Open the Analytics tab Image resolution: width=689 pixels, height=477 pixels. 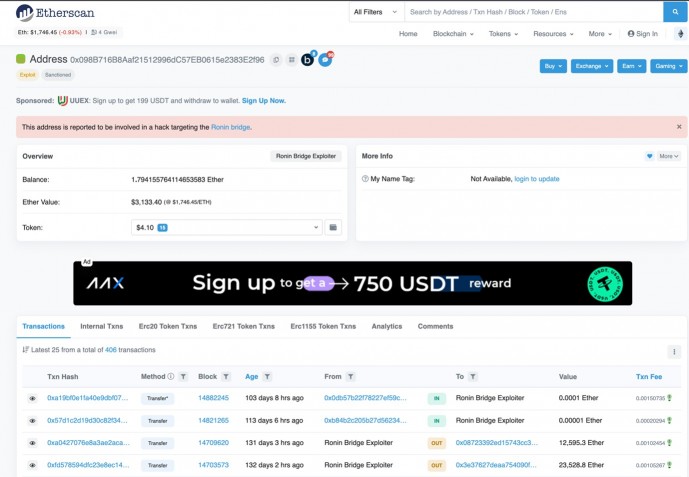point(387,326)
